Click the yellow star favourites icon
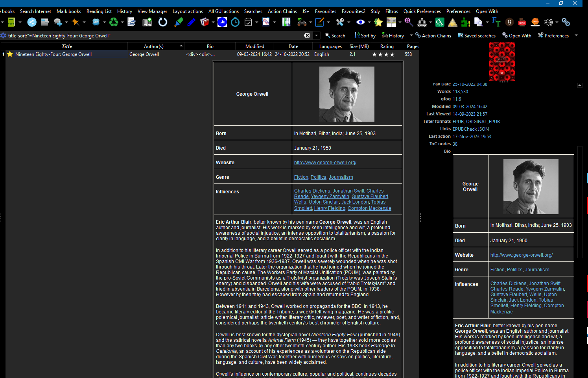Screen dimensions: 588x378 coord(378,22)
